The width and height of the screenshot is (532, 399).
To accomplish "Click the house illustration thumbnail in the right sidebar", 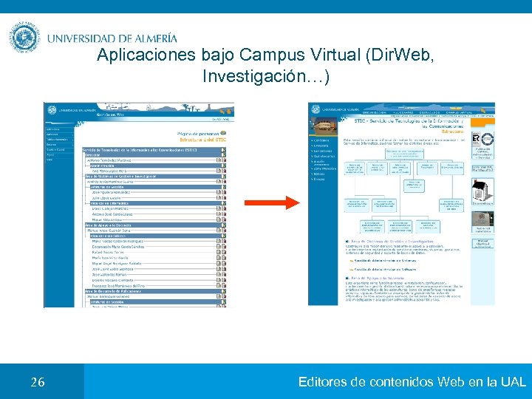I will coord(482,191).
